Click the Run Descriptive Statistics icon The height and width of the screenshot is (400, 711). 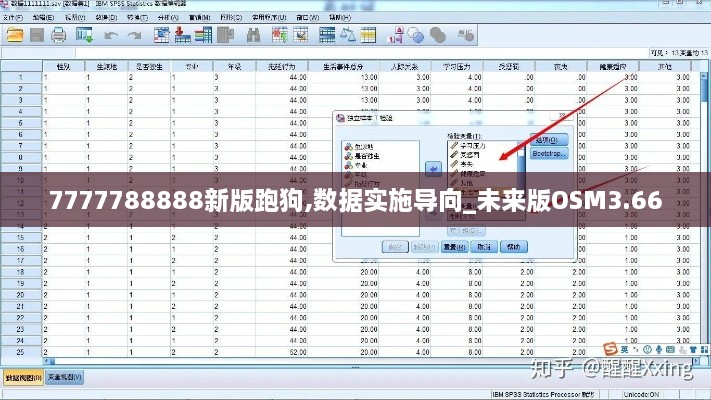225,35
